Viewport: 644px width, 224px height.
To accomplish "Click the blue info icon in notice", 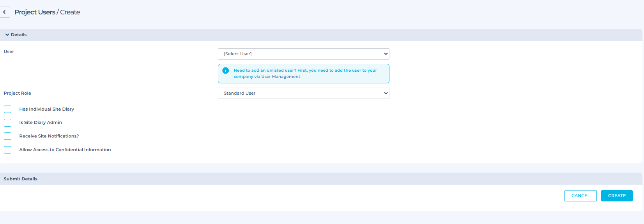I will tap(225, 71).
